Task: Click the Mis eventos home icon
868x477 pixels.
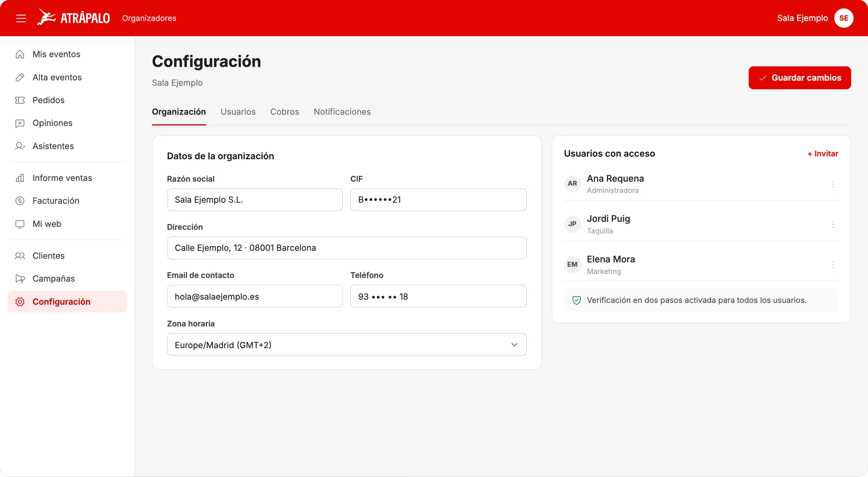Action: point(20,54)
